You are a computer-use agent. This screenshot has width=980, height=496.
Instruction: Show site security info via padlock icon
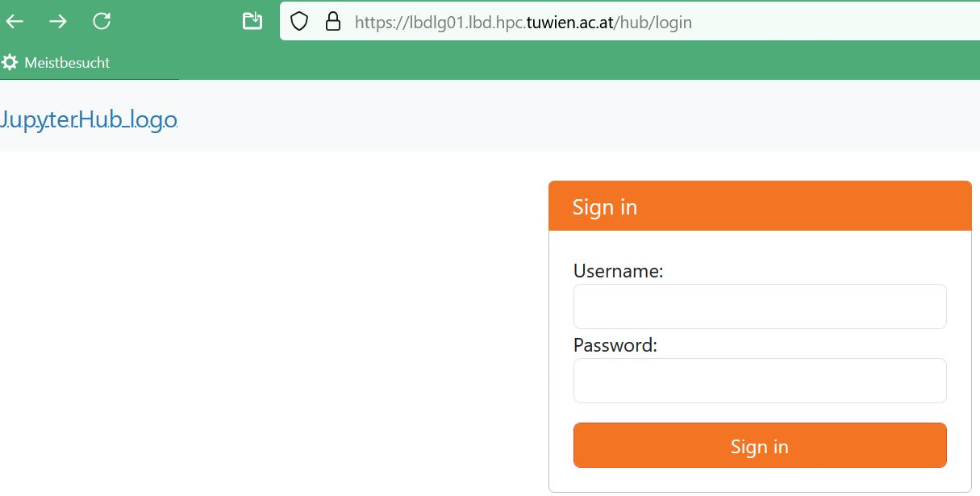[332, 22]
